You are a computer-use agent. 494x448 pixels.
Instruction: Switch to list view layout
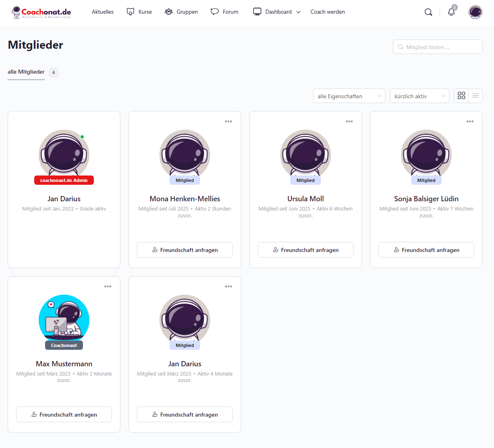pos(475,96)
